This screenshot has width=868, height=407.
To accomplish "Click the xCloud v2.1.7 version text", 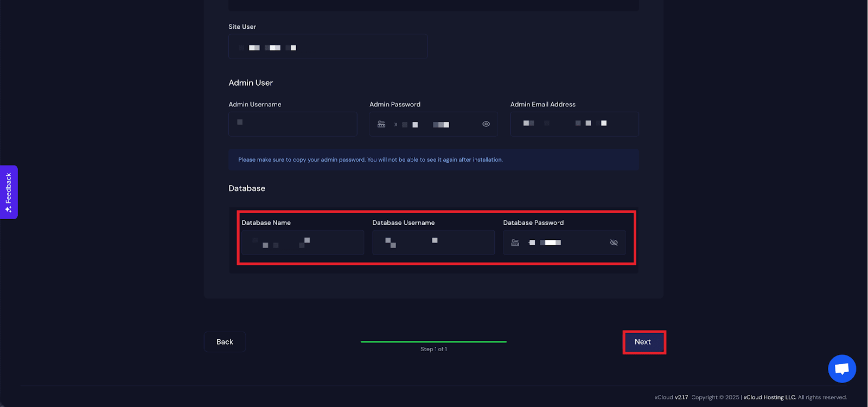I will coord(671,397).
